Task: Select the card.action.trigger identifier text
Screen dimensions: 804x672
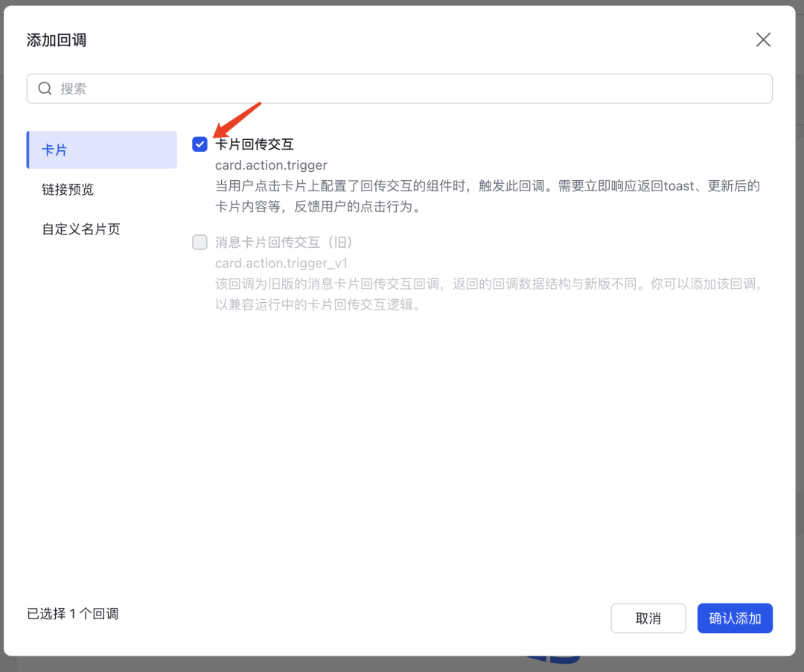Action: 271,164
